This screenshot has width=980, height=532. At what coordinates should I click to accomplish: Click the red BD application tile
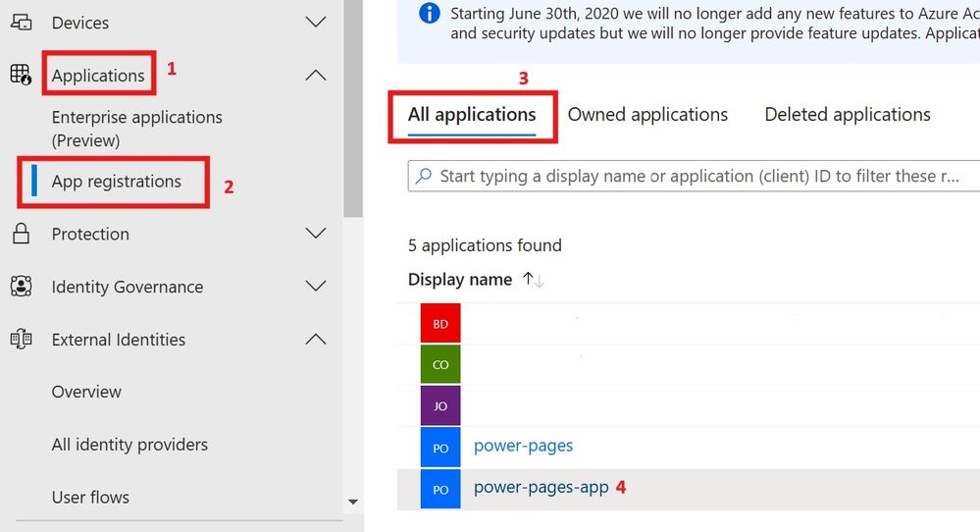point(440,323)
